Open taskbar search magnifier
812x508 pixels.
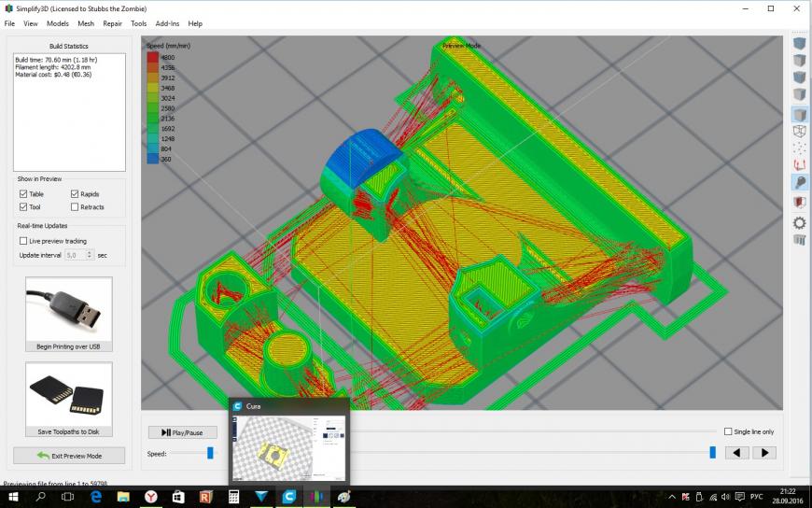tap(40, 497)
